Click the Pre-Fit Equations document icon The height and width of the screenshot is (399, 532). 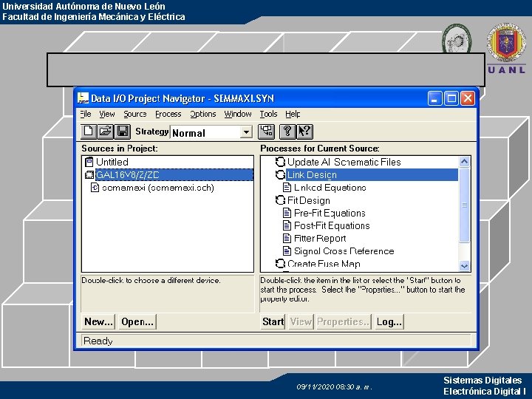click(287, 213)
